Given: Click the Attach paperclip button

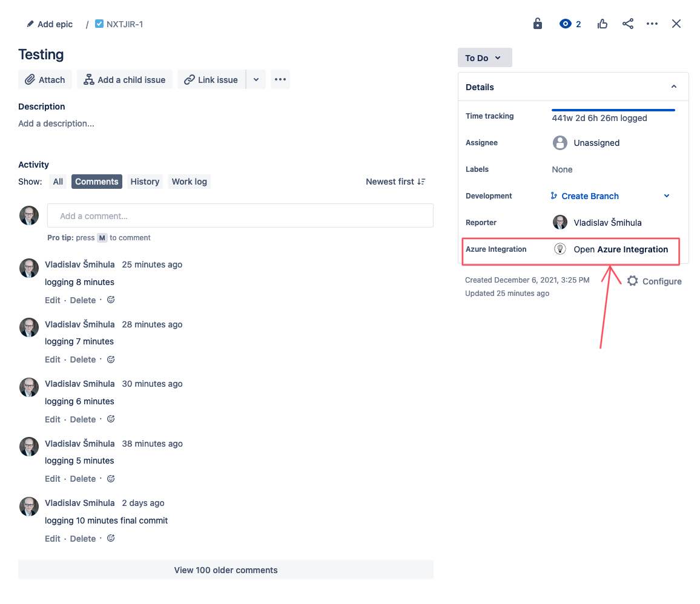Looking at the screenshot, I should (45, 79).
